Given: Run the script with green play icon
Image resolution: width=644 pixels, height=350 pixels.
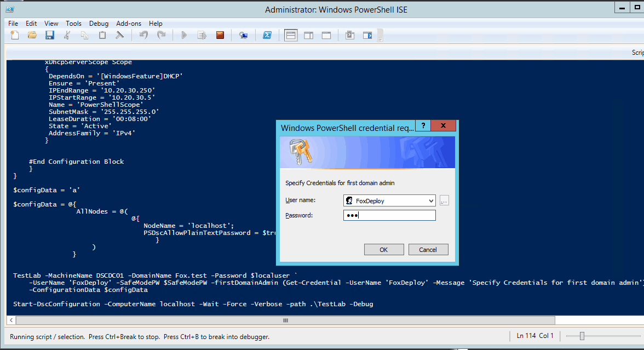Looking at the screenshot, I should pyautogui.click(x=184, y=35).
